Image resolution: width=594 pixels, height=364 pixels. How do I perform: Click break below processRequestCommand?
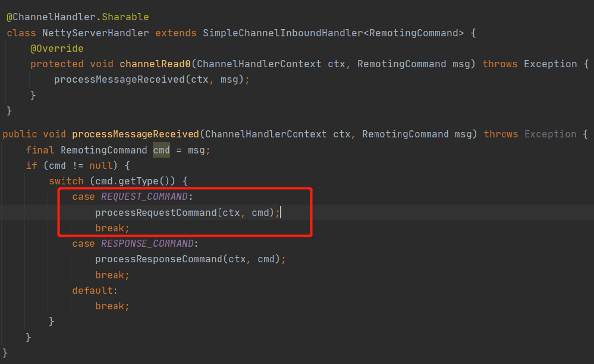click(110, 228)
